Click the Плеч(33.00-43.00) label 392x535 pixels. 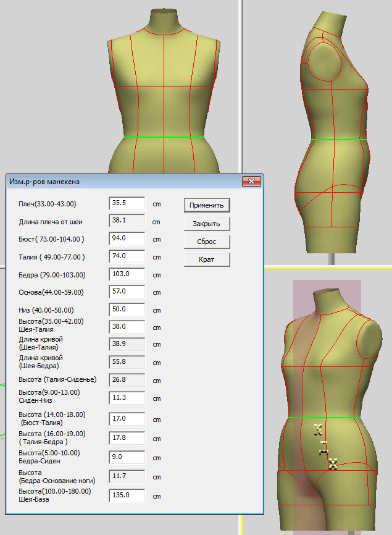point(48,204)
